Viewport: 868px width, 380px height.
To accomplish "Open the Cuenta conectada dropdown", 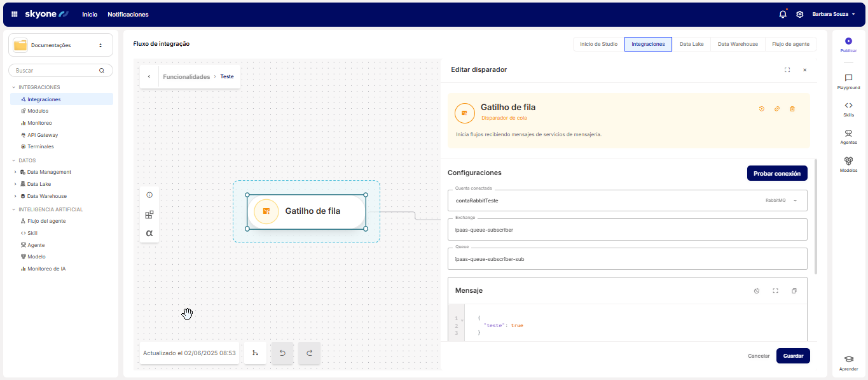I will [794, 201].
